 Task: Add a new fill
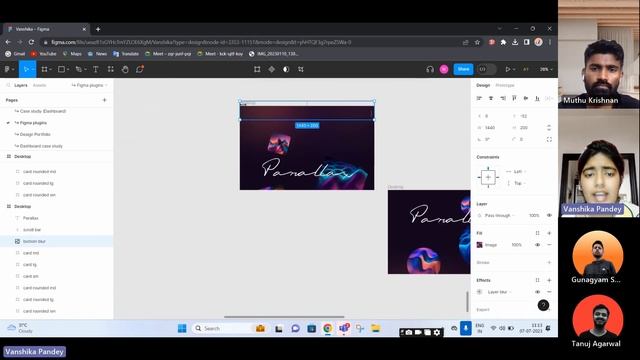[x=549, y=233]
